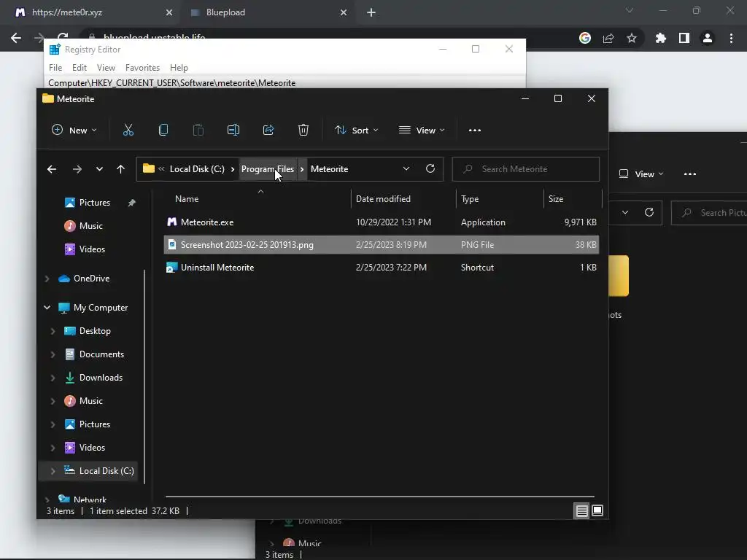Open Help menu in Registry Editor

pos(179,68)
